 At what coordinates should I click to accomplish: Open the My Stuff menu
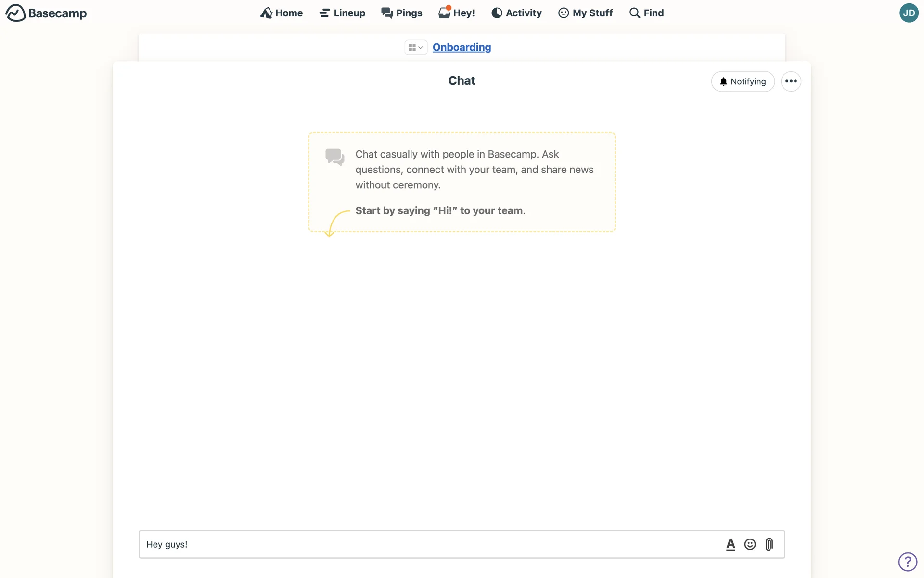click(585, 13)
